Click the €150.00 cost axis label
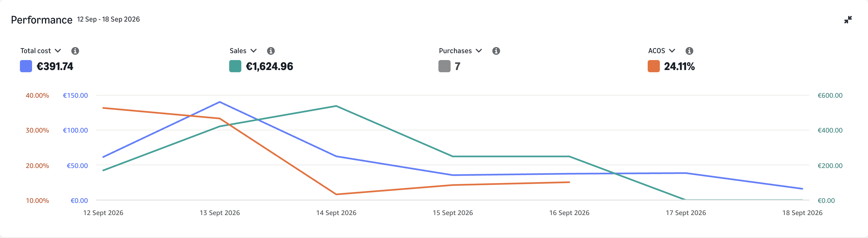Screen dimensions: 868x238 point(75,95)
